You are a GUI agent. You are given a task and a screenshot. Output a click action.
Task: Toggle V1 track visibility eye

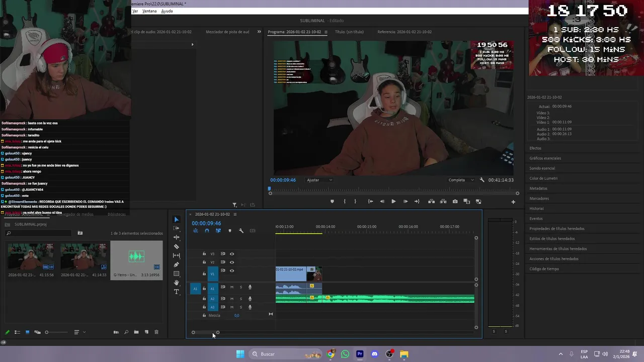[x=232, y=270]
